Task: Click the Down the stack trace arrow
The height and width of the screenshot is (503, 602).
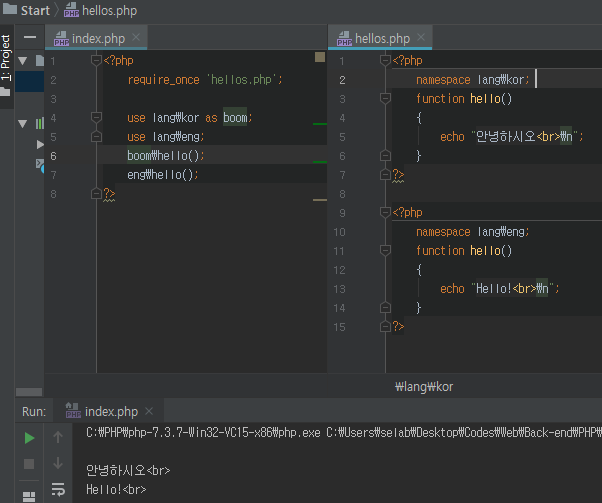Action: [x=58, y=463]
